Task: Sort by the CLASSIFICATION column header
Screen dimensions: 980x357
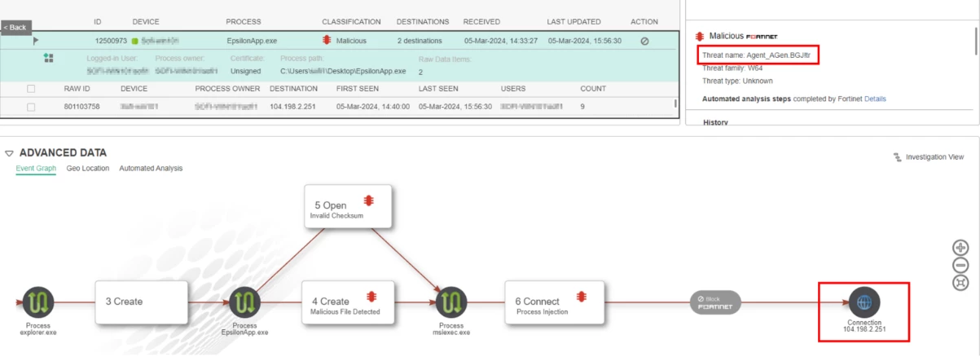Action: click(x=351, y=22)
